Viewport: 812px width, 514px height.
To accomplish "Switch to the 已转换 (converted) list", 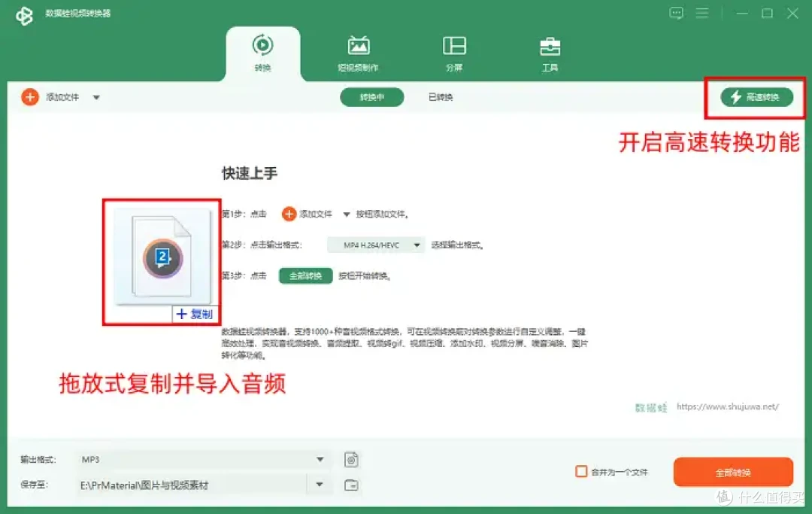I will [441, 97].
